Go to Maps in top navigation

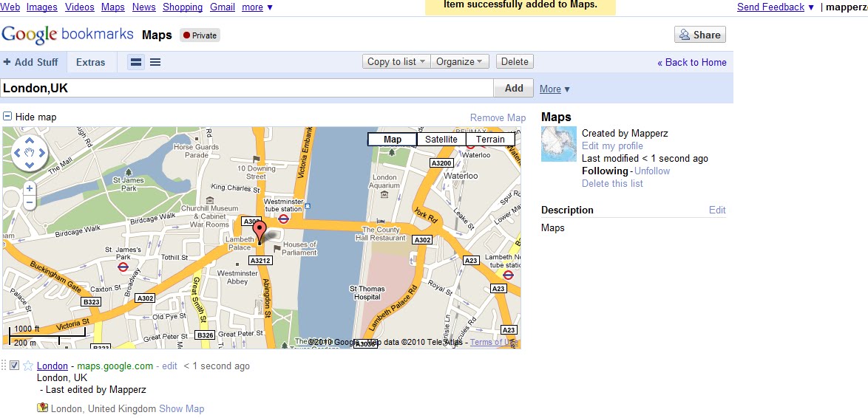click(113, 7)
